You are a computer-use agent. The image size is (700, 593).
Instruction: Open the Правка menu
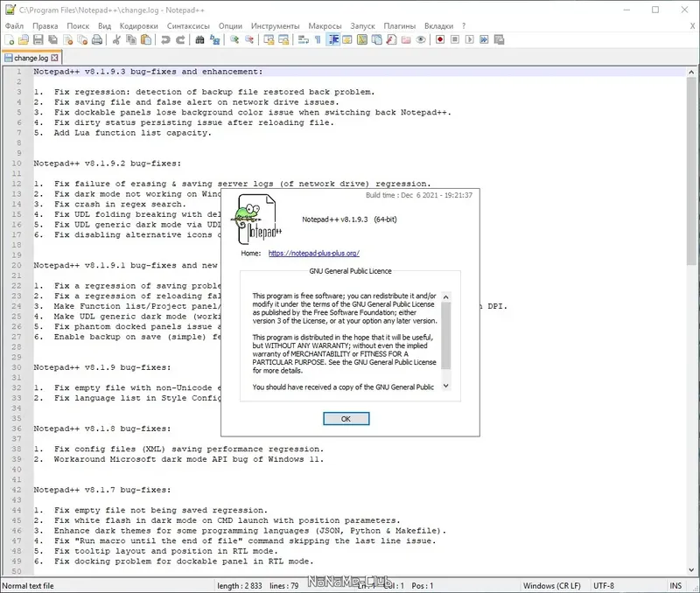(45, 26)
